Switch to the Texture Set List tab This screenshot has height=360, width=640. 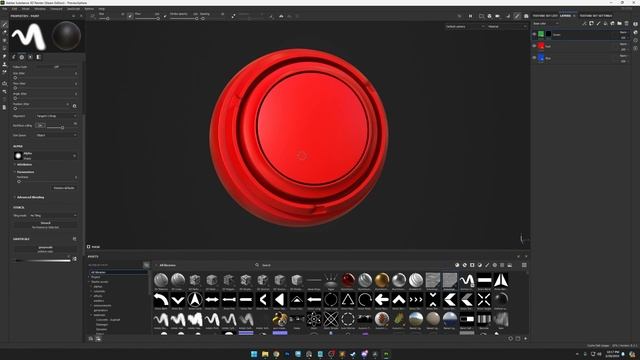tap(545, 16)
